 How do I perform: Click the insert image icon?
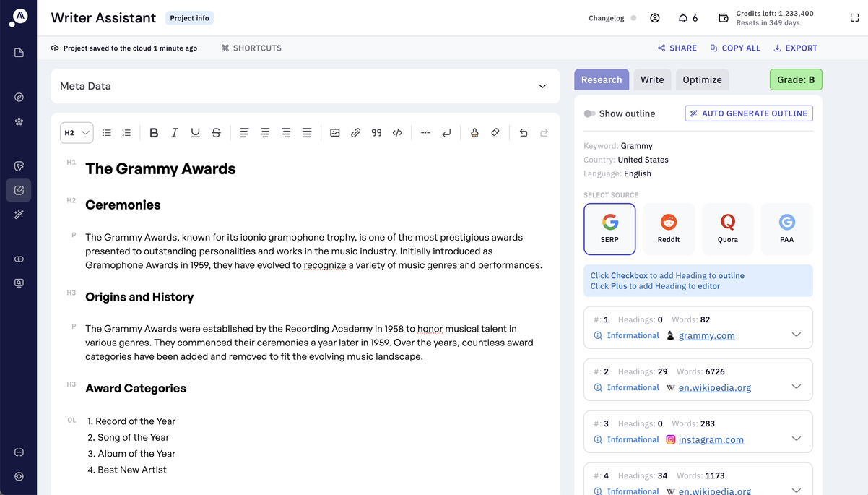tap(335, 133)
